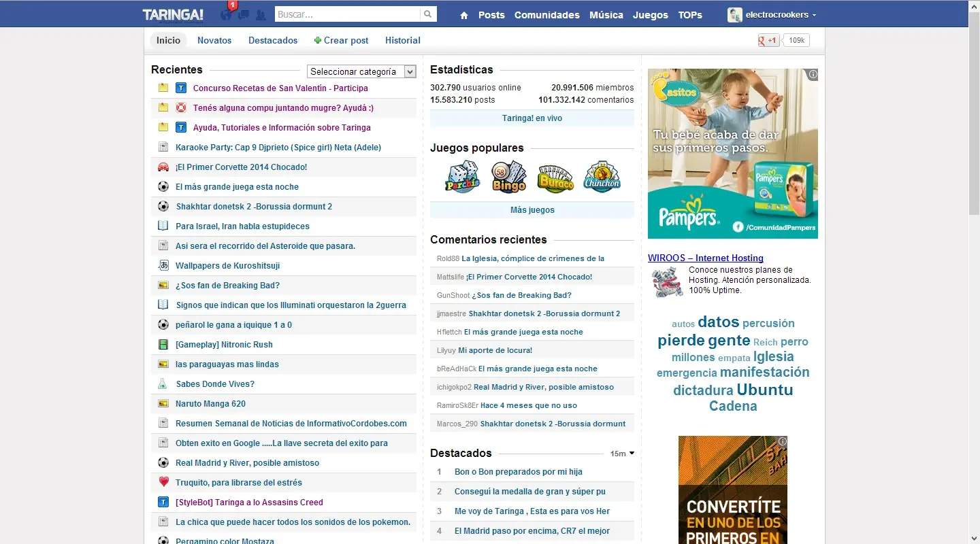Open featured post Me voy de Taringa
Viewport: 980px width, 544px height.
point(532,511)
